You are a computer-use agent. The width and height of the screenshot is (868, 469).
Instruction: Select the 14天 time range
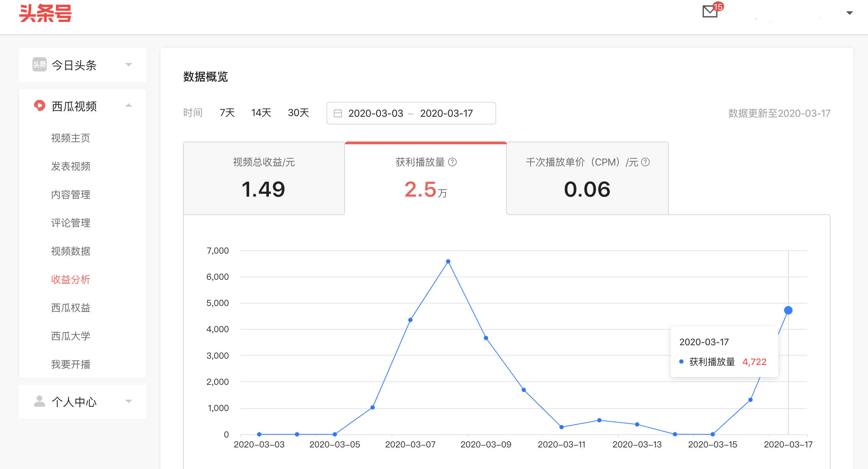(261, 113)
